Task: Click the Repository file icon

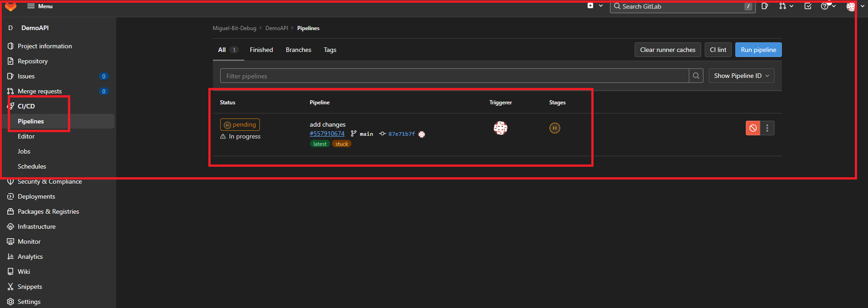Action: (x=10, y=61)
